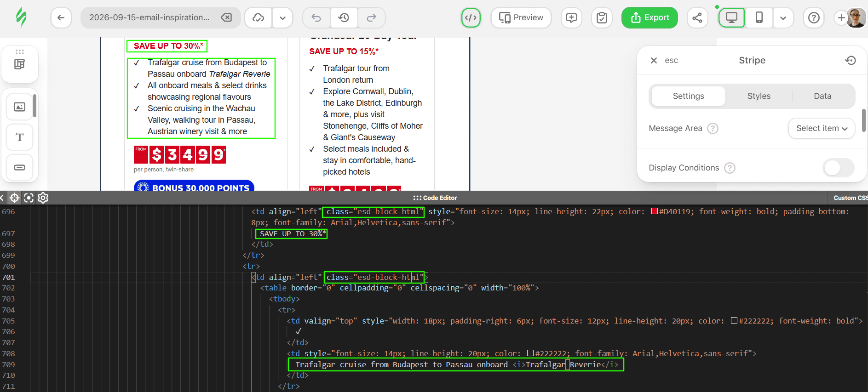
Task: Click the code editor locate target icon
Action: click(14, 198)
